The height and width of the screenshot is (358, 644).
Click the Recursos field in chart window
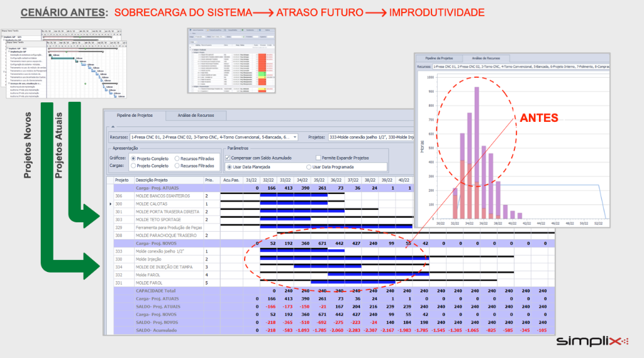521,67
